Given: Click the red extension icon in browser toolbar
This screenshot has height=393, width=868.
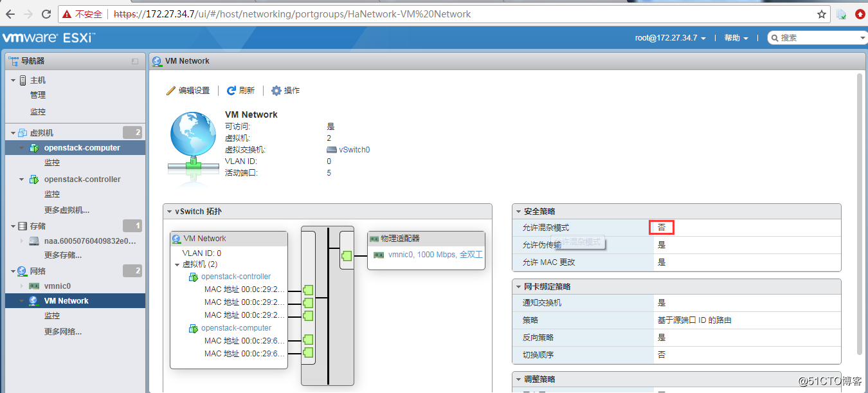Looking at the screenshot, I should (860, 14).
